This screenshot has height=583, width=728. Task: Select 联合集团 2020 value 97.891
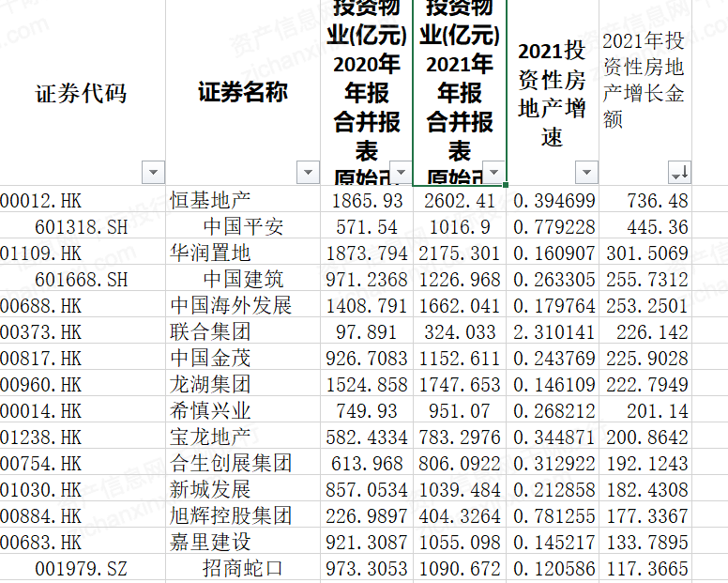(x=367, y=332)
